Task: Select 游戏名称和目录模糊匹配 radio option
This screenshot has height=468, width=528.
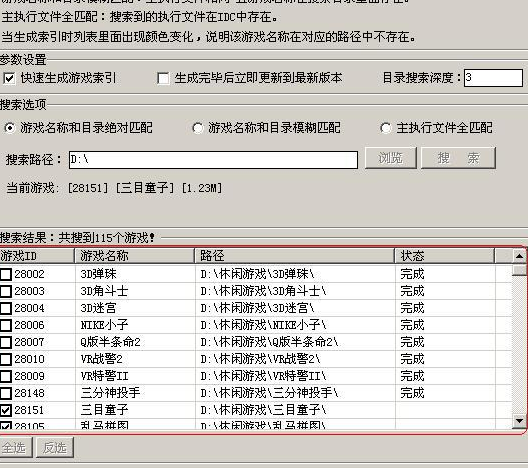Action: (198, 128)
